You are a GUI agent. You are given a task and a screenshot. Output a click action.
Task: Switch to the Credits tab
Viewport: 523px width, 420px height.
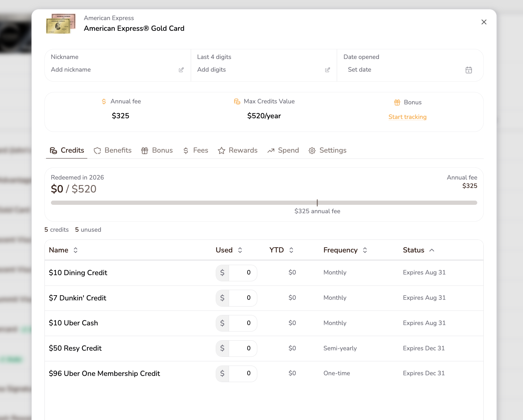[67, 150]
